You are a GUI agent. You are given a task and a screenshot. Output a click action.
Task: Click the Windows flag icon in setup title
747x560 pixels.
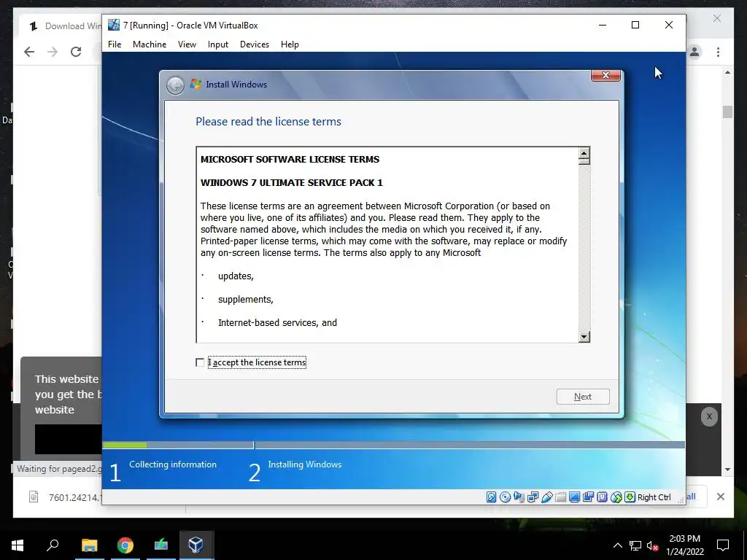(x=196, y=85)
